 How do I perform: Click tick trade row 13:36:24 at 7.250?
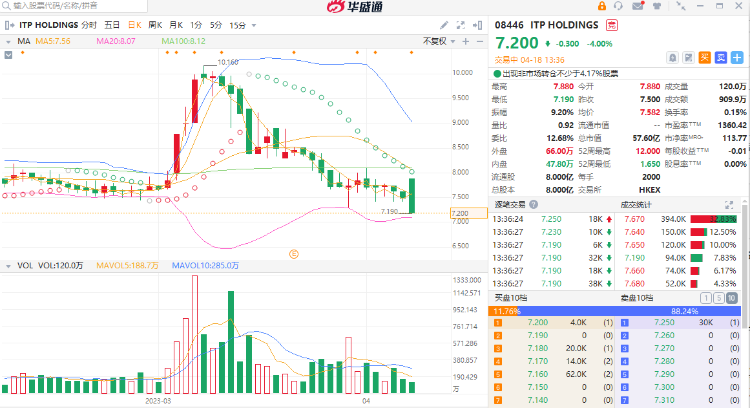click(552, 220)
